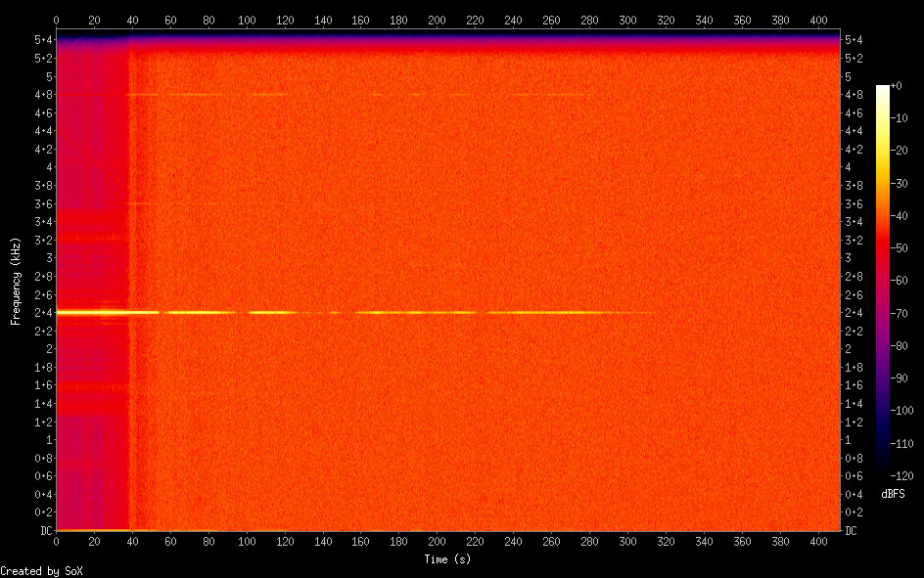Click the 2.4 label on the right frequency axis

tap(854, 312)
